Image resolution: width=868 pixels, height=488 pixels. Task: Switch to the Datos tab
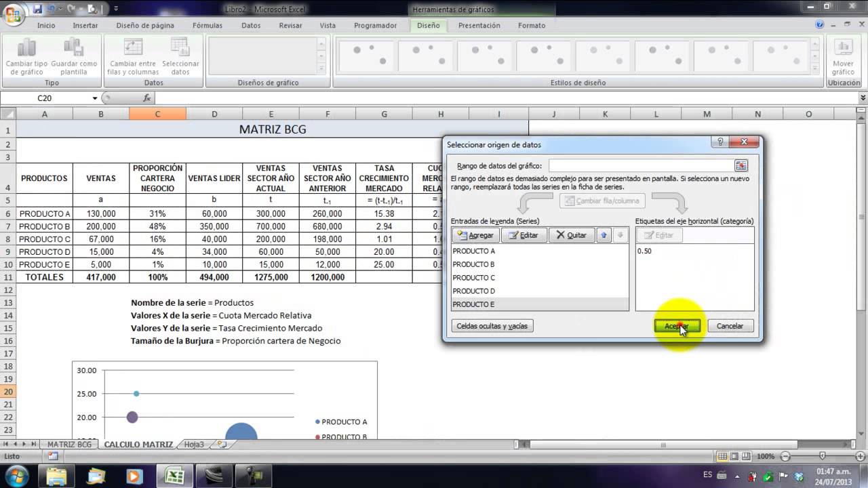click(x=251, y=26)
